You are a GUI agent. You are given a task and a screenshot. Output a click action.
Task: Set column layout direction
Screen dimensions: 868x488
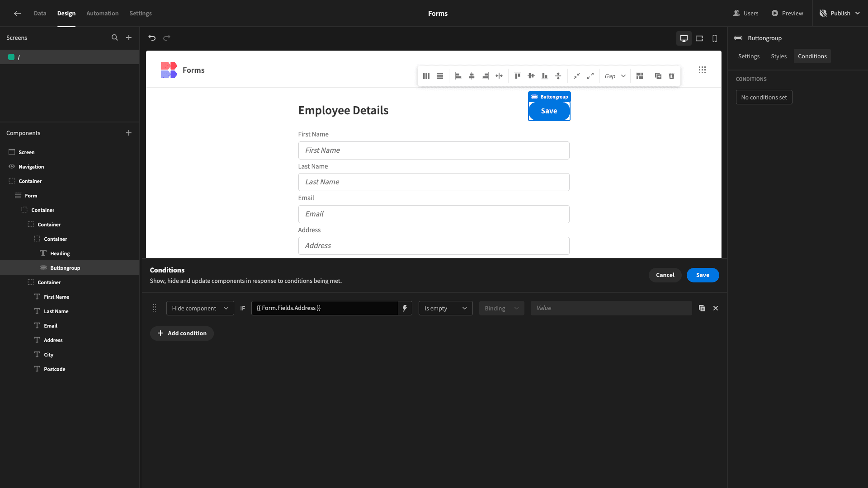coord(426,76)
